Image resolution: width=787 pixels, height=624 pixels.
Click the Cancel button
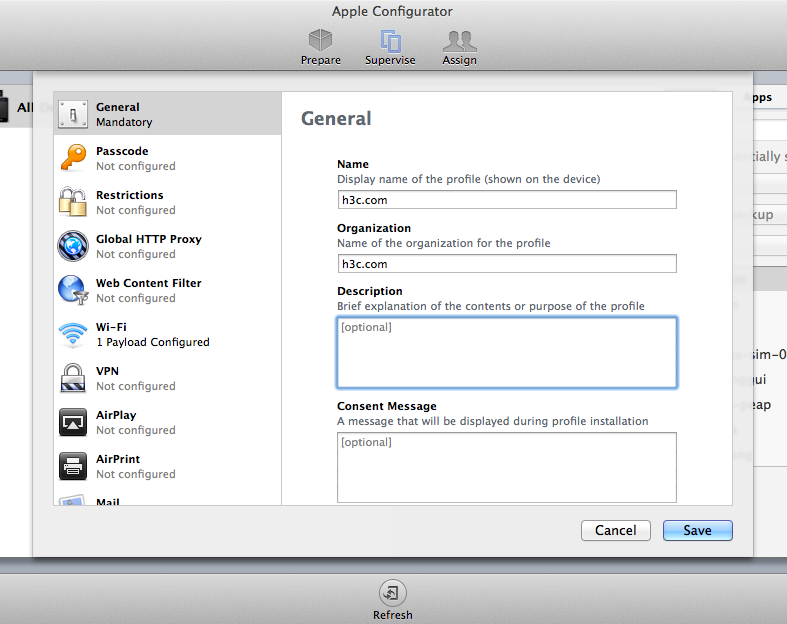615,531
